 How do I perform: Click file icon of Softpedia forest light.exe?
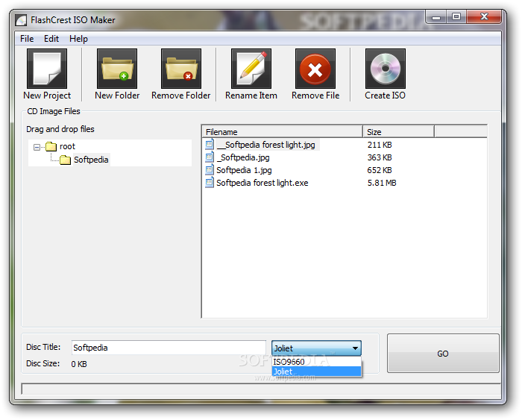210,183
